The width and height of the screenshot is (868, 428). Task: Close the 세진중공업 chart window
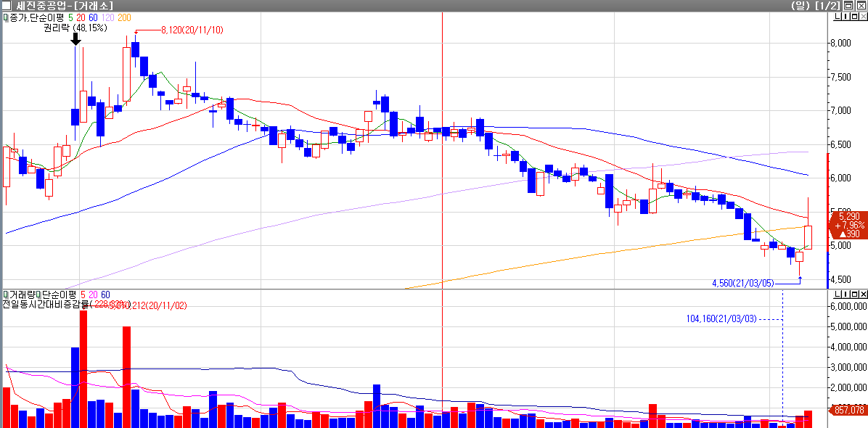pyautogui.click(x=861, y=6)
